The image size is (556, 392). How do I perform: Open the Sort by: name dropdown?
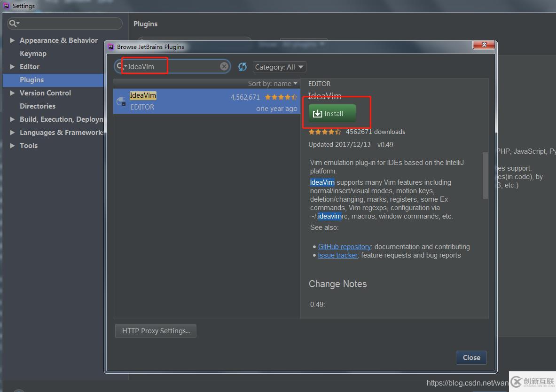coord(273,83)
